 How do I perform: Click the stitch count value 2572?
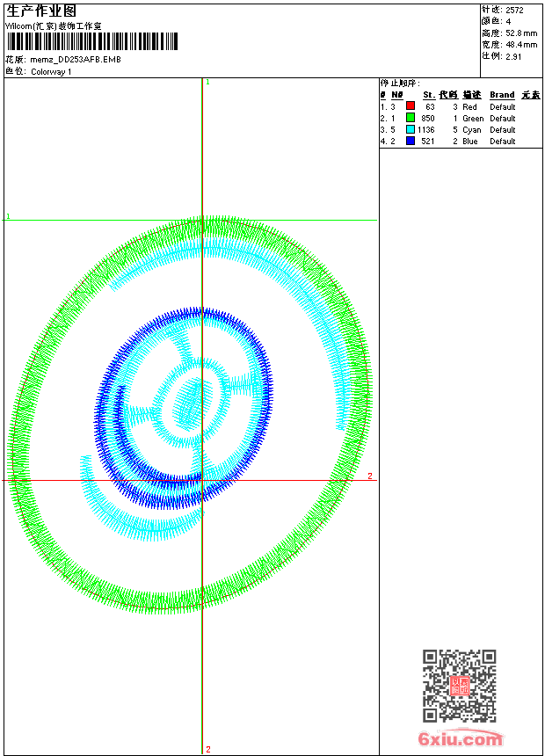pyautogui.click(x=514, y=11)
